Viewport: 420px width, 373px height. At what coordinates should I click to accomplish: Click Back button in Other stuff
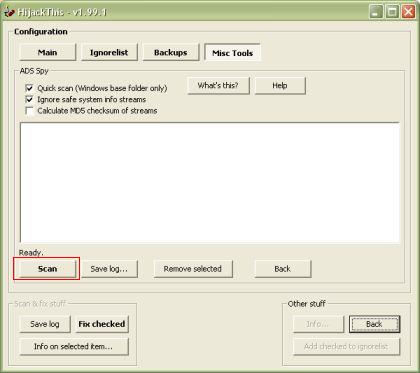coord(374,324)
